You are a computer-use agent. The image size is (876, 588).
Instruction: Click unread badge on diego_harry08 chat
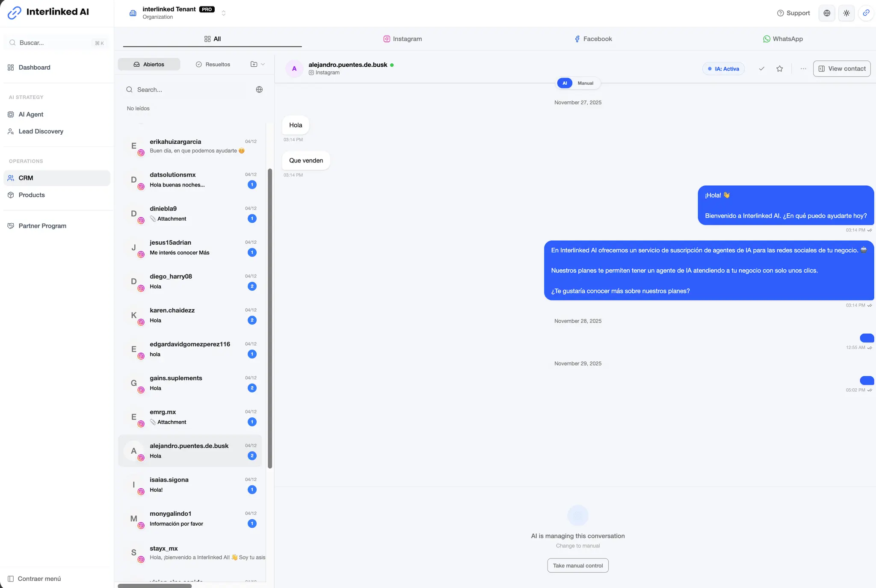click(x=252, y=287)
